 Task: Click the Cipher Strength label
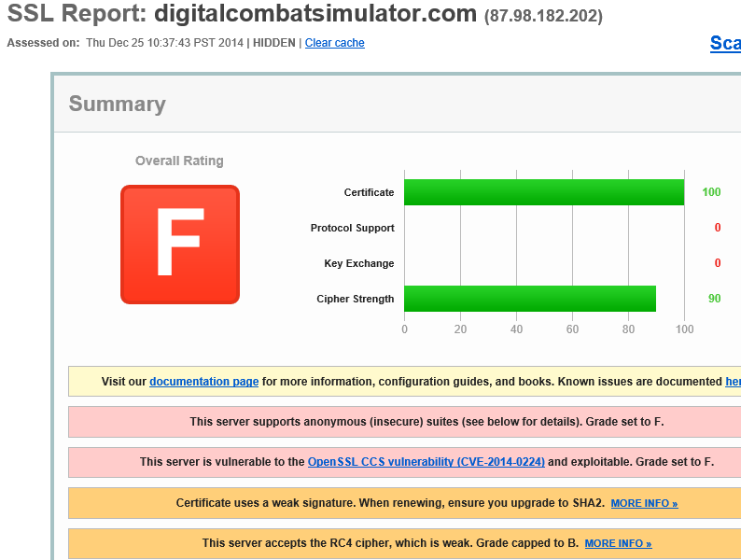point(355,299)
